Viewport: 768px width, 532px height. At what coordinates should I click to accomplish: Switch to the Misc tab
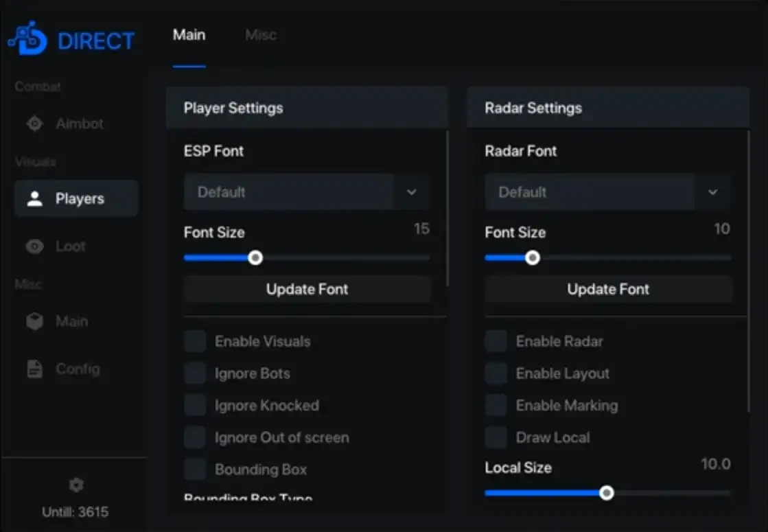[261, 35]
